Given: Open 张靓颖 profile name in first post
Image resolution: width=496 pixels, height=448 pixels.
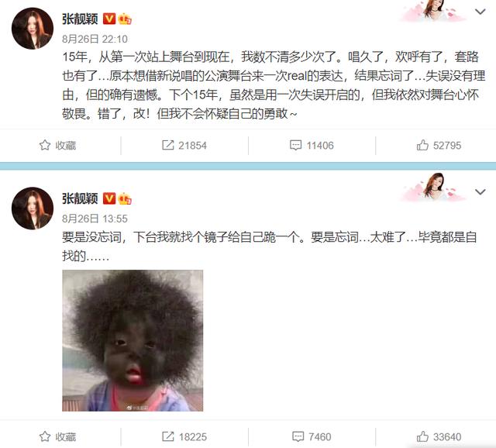Looking at the screenshot, I should tap(80, 19).
